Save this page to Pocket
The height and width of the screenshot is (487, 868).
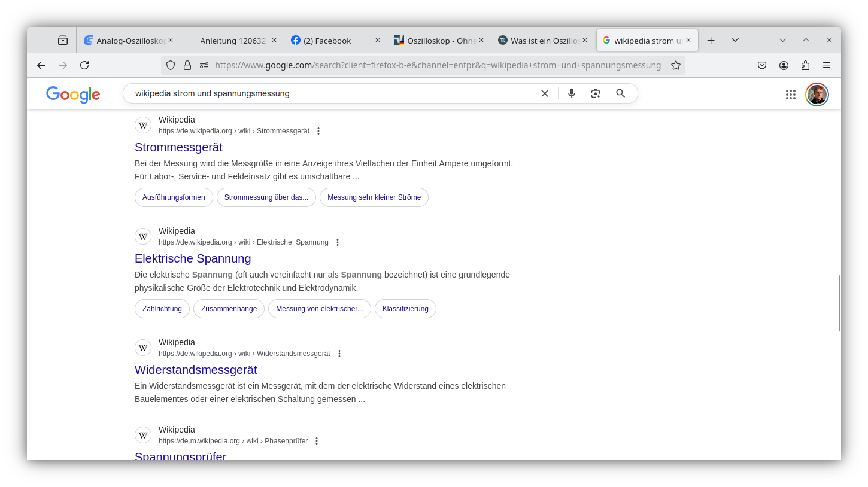[761, 65]
